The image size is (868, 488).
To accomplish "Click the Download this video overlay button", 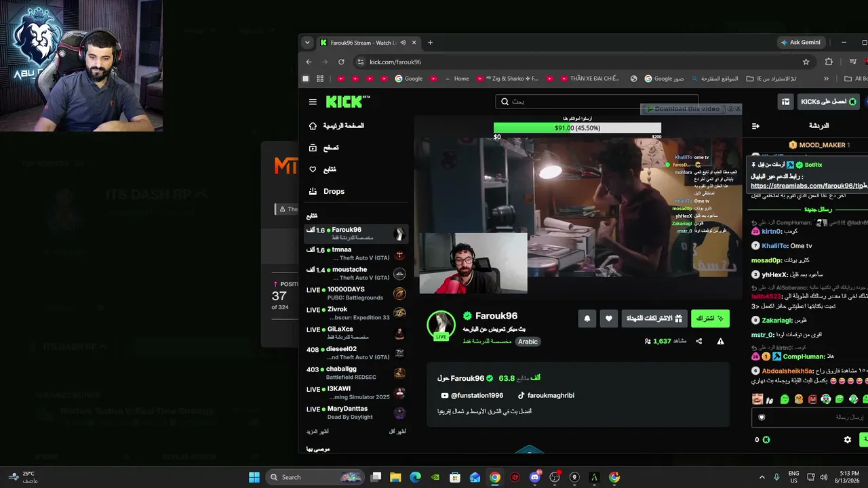I will coord(683,109).
